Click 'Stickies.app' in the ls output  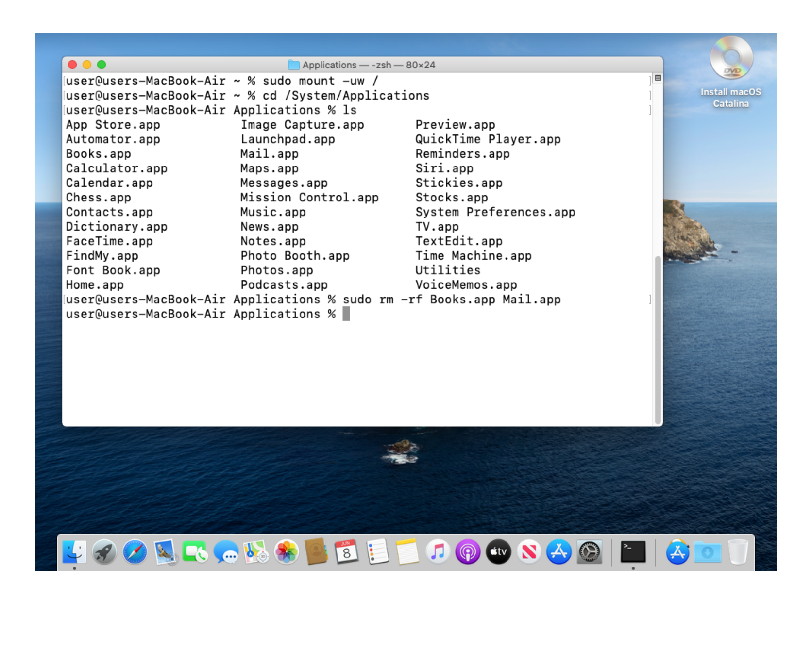(x=459, y=183)
